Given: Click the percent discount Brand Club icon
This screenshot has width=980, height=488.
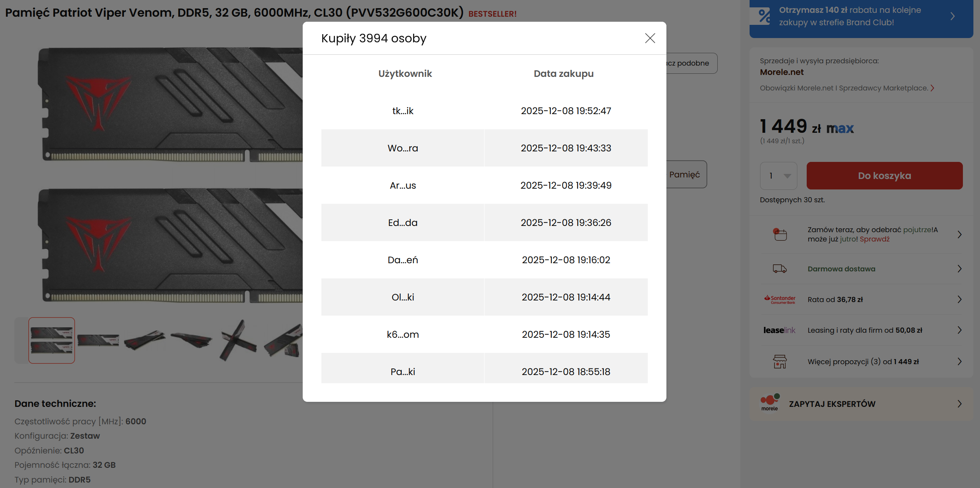Looking at the screenshot, I should [764, 16].
